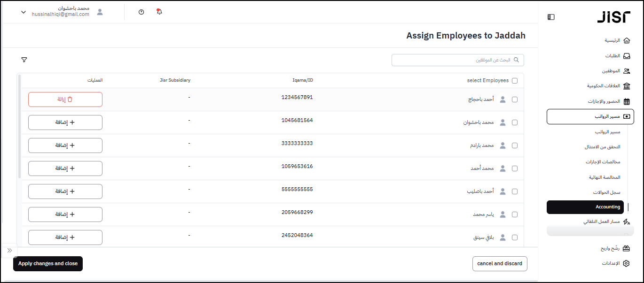
Task: Expand the user account dropdown chevron
Action: [24, 12]
